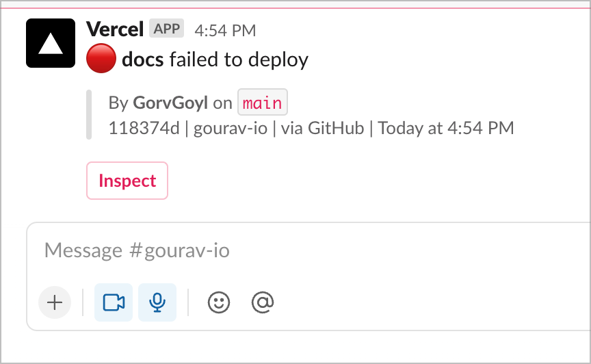The width and height of the screenshot is (591, 364).
Task: Record an audio clip with microphone icon
Action: (157, 302)
